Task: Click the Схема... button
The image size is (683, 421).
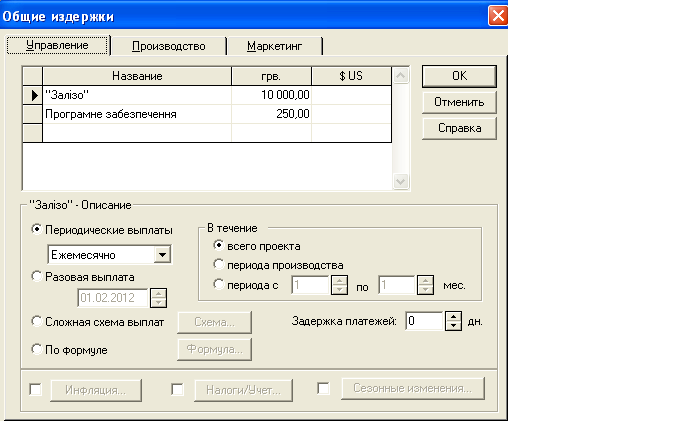Action: click(x=214, y=322)
